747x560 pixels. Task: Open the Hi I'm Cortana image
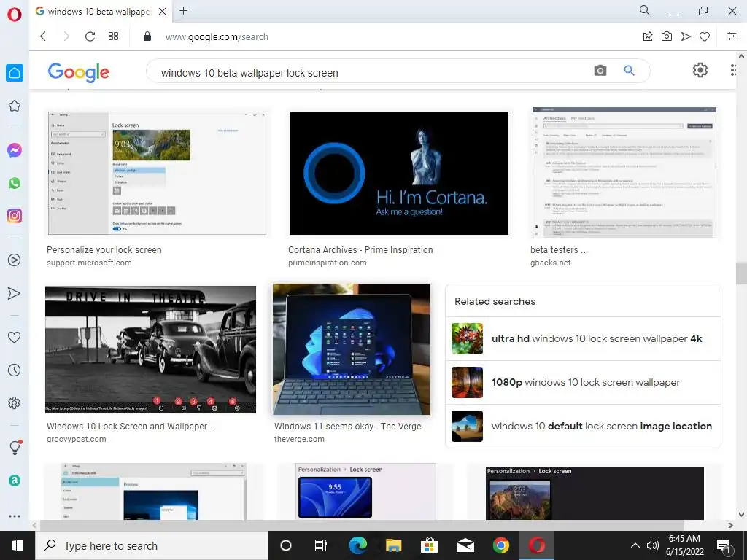[399, 173]
